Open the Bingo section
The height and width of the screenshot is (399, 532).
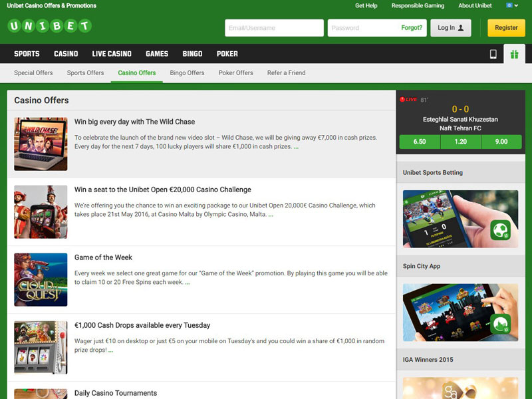pos(192,54)
